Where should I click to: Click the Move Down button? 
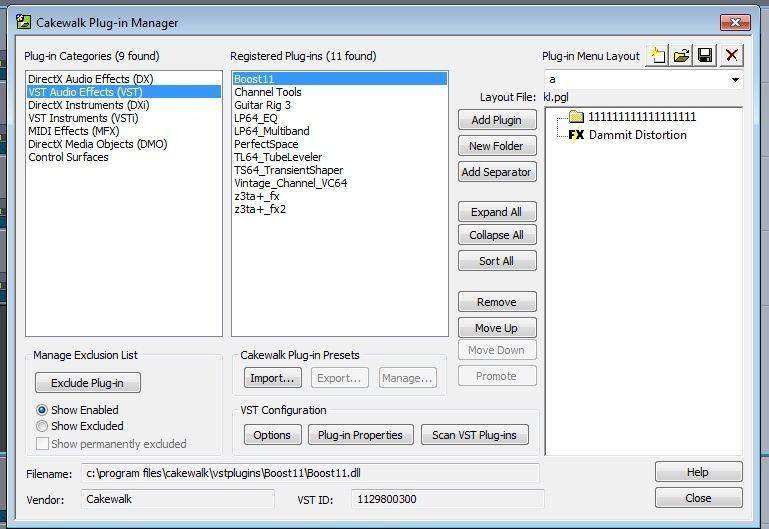pos(497,350)
